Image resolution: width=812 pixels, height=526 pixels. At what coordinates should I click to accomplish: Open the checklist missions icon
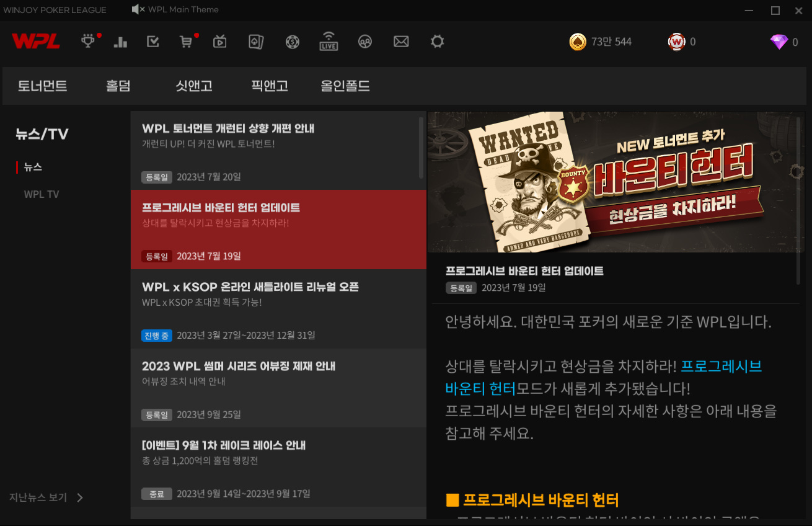click(152, 42)
